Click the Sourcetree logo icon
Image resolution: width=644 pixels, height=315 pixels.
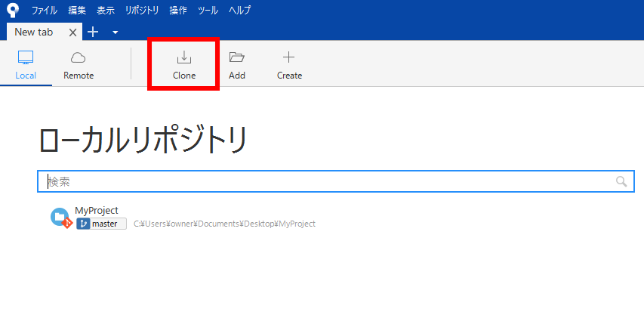(x=13, y=11)
